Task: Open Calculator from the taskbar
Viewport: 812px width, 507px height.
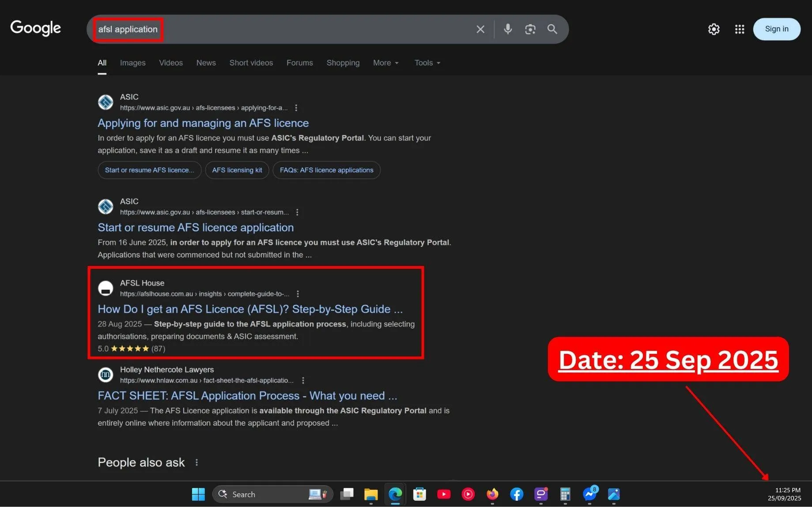Action: click(565, 494)
